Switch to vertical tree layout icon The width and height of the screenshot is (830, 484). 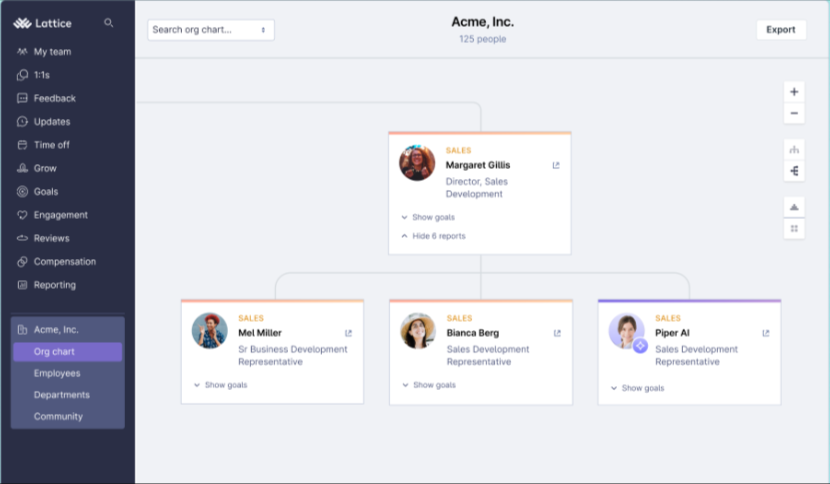(x=794, y=150)
